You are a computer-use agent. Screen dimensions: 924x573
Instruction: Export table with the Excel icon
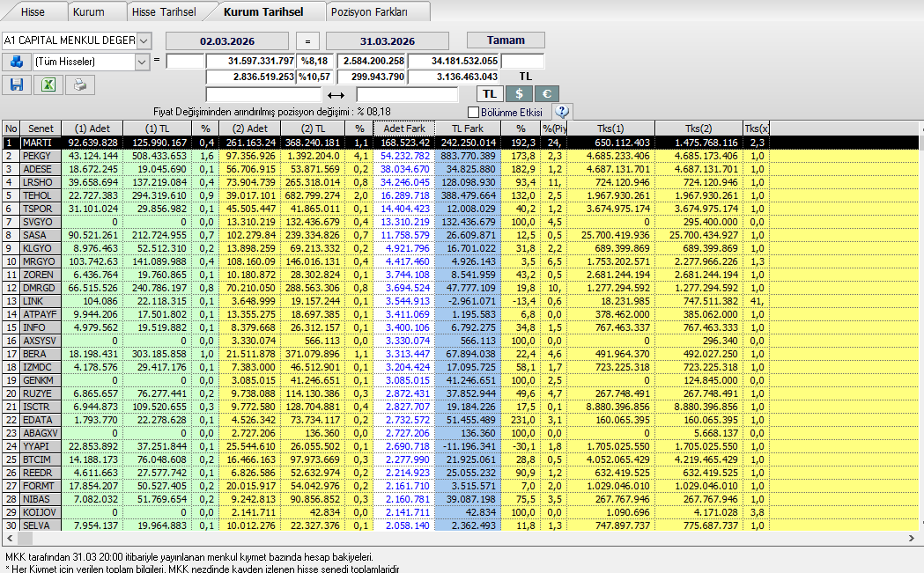48,84
